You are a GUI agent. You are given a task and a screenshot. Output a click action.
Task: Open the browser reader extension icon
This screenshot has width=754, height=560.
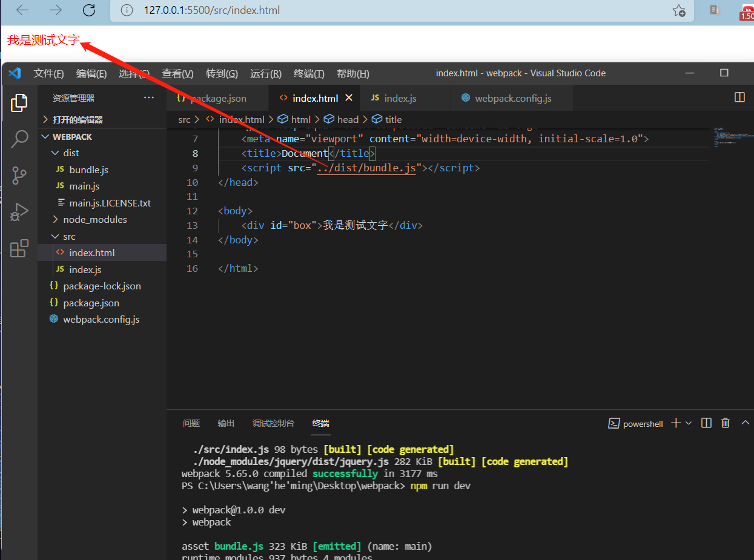pyautogui.click(x=715, y=10)
